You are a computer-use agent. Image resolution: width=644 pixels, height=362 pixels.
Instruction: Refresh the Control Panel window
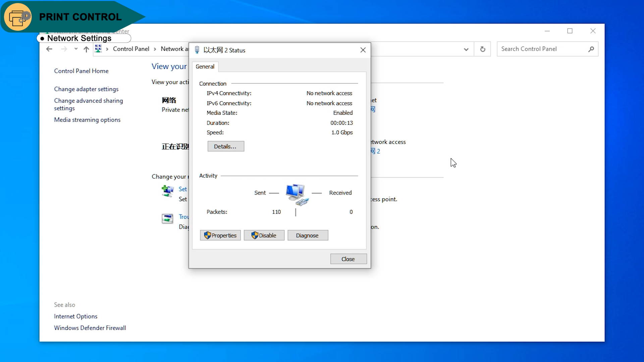pos(483,49)
